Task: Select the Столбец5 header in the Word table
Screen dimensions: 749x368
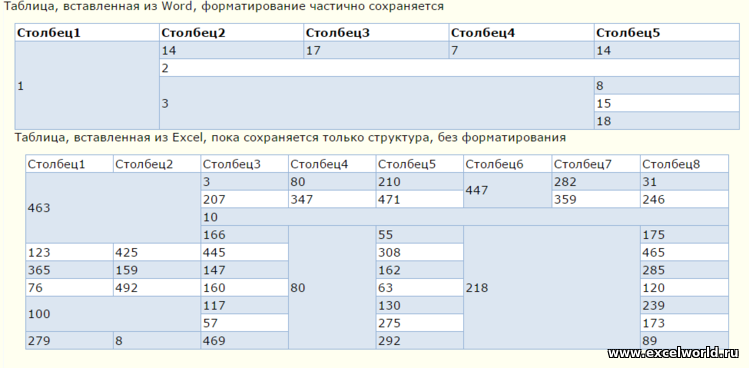Action: click(667, 33)
